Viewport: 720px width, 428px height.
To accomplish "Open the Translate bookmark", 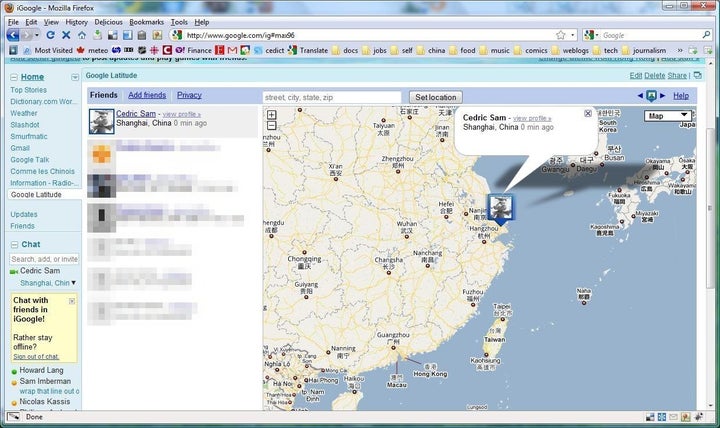I will (x=308, y=50).
